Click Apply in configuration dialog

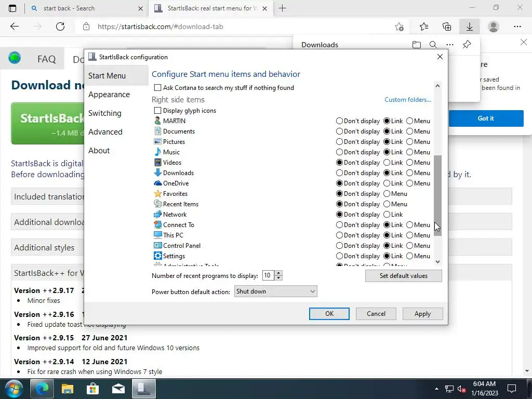[422, 314]
